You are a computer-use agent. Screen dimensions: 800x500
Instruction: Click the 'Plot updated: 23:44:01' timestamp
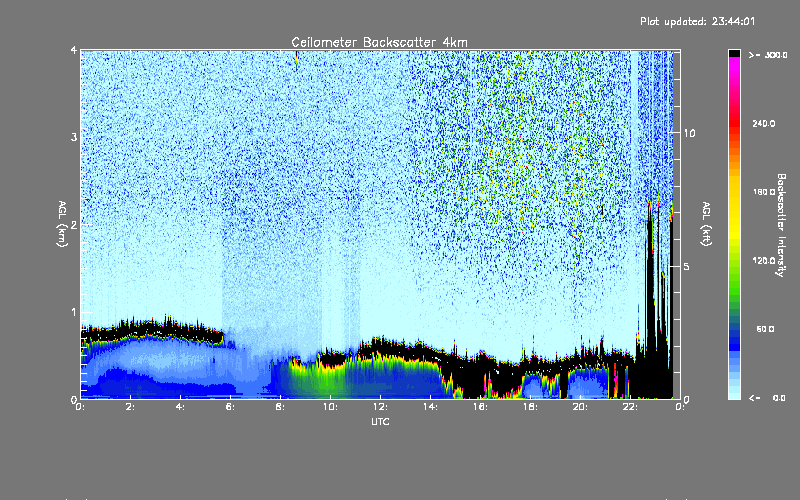(x=697, y=21)
